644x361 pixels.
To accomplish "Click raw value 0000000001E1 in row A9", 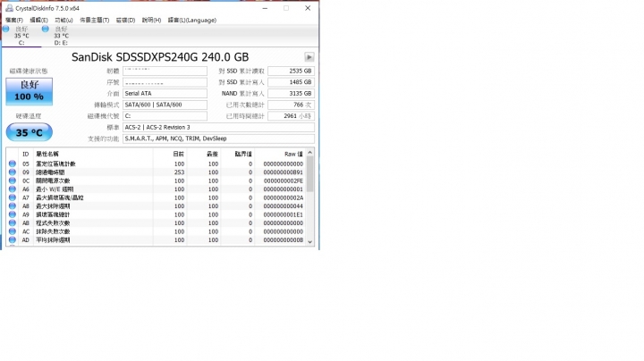I will coord(284,214).
